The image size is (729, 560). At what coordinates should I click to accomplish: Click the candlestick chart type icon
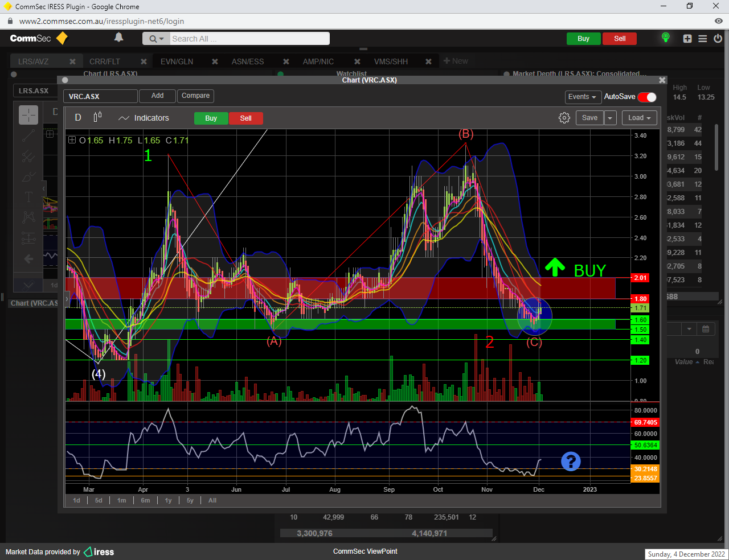tap(97, 117)
